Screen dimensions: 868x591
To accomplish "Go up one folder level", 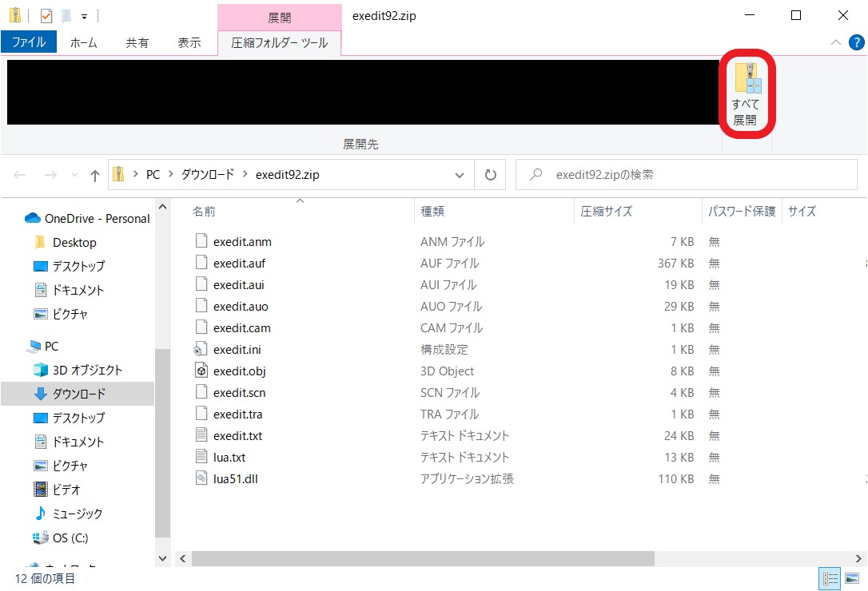I will pyautogui.click(x=94, y=176).
